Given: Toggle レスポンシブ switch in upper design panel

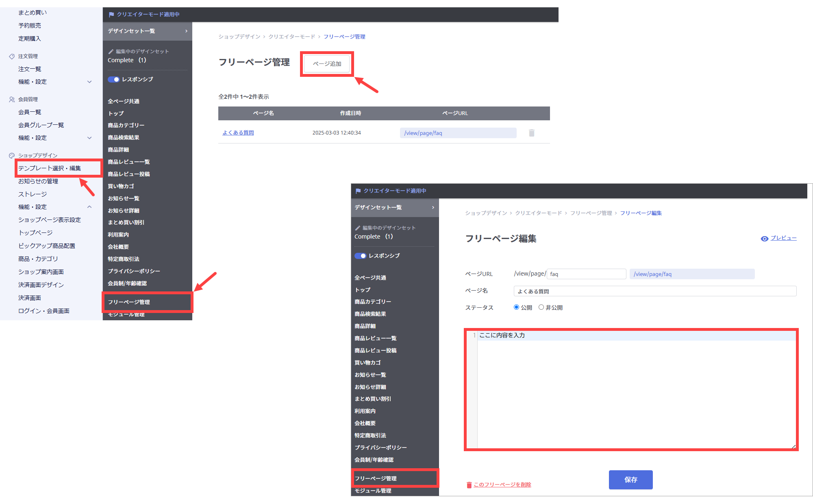Looking at the screenshot, I should click(x=113, y=79).
